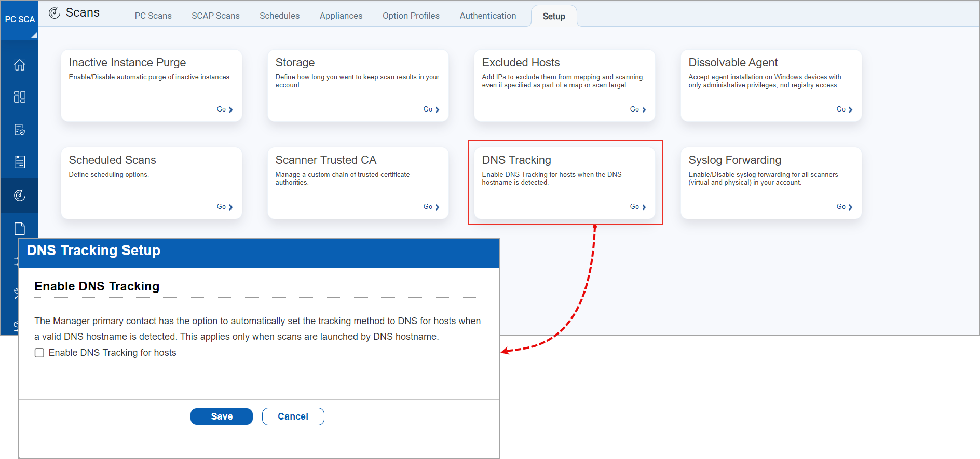The image size is (980, 459).
Task: Open the Home icon in sidebar
Action: pos(20,65)
